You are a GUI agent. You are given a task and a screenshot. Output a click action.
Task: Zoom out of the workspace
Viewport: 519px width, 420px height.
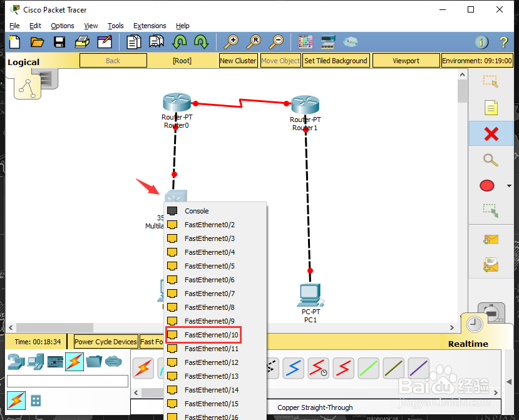(x=276, y=42)
